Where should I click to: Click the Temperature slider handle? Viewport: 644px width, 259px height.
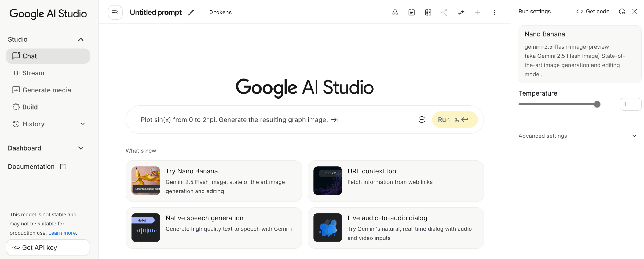tap(597, 104)
